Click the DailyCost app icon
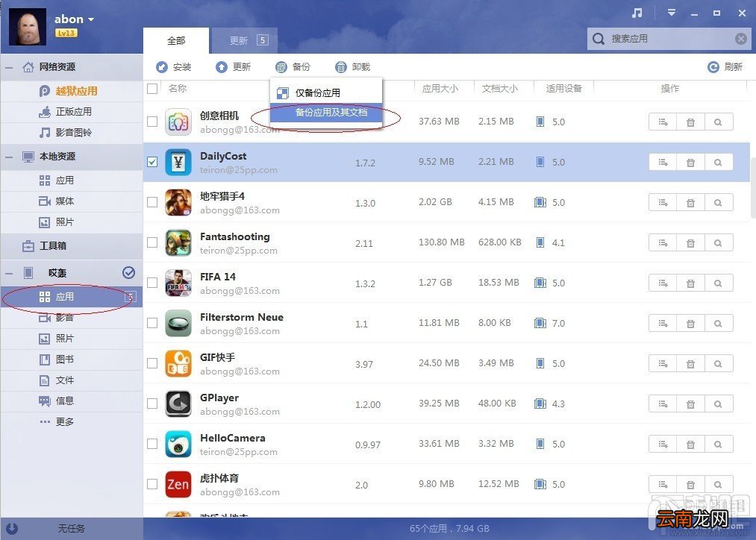756x540 pixels. 178,162
